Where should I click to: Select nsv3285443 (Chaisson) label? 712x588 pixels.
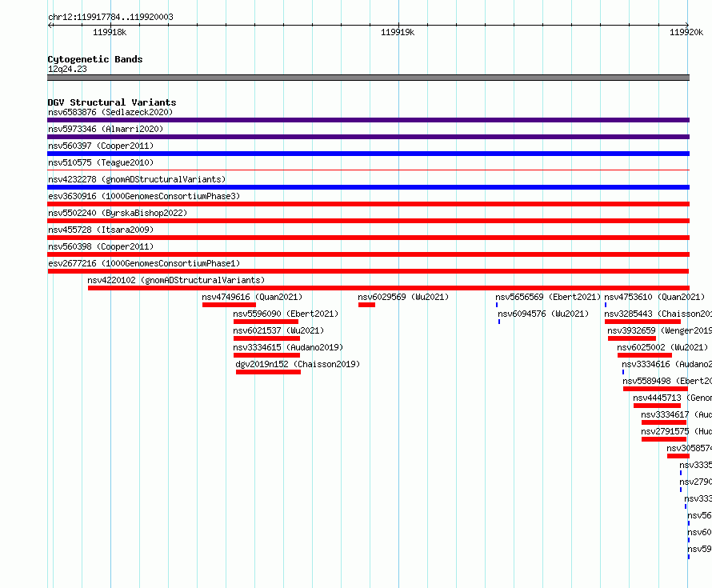click(x=658, y=314)
